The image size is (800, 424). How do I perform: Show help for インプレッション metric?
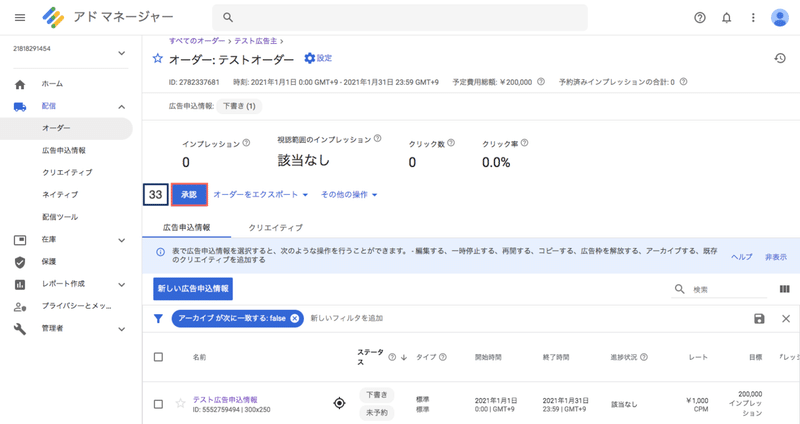(246, 143)
